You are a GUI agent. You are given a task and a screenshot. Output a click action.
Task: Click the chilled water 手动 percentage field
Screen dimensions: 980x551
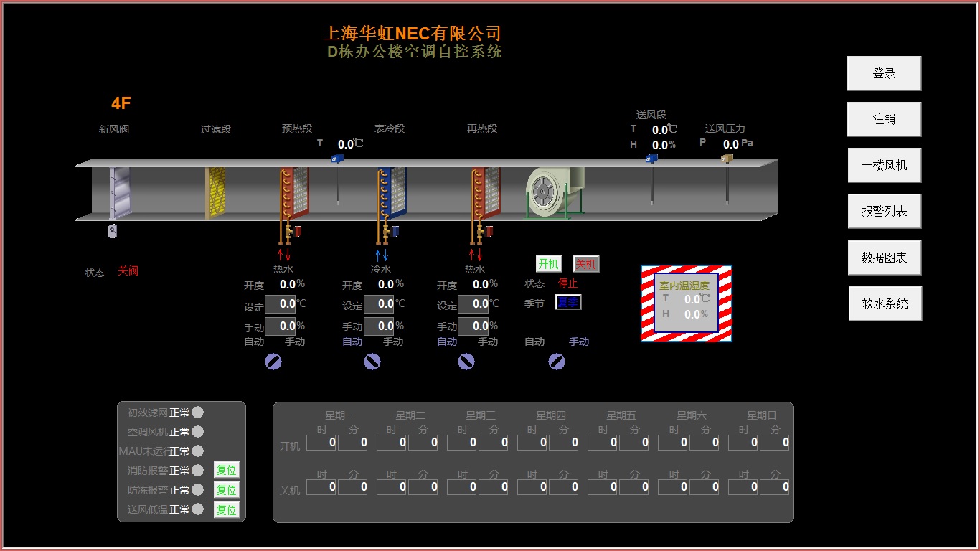(x=379, y=326)
